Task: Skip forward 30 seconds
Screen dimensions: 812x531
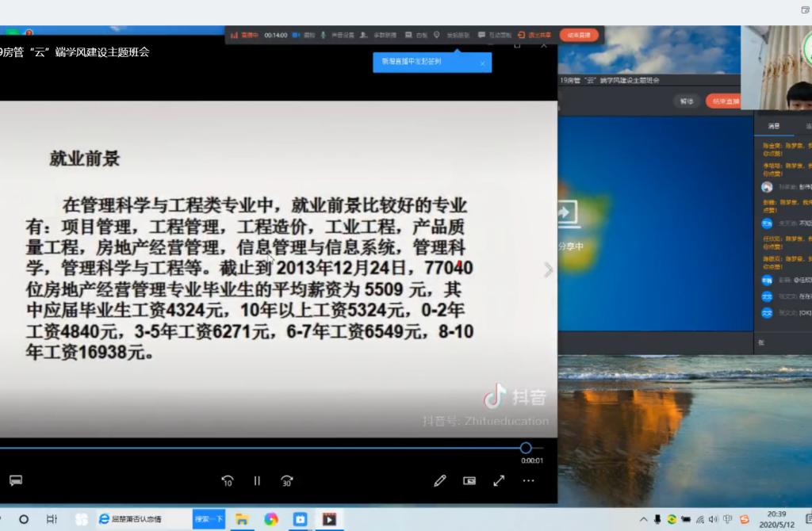Action: click(x=287, y=480)
